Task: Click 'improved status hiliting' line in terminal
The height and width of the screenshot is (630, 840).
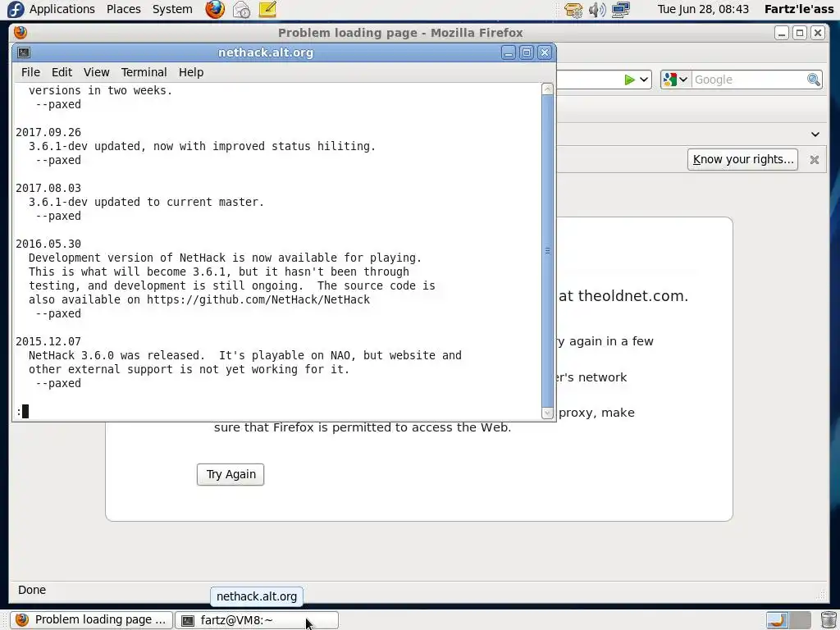Action: pyautogui.click(x=202, y=146)
